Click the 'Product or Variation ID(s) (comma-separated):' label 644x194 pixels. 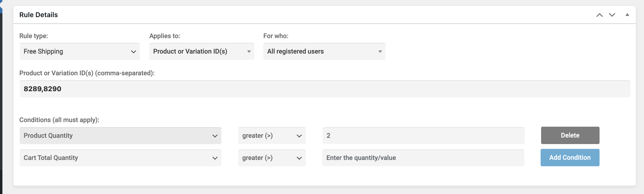87,73
